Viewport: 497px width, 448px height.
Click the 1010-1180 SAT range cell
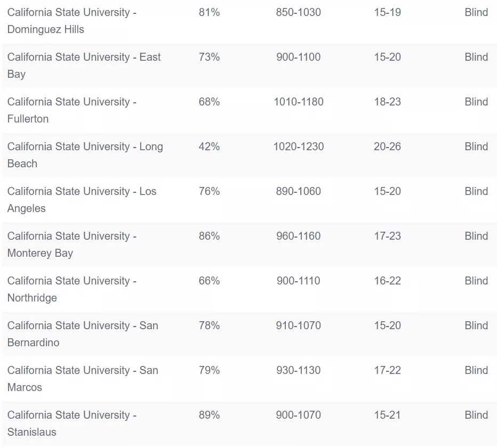pos(298,102)
